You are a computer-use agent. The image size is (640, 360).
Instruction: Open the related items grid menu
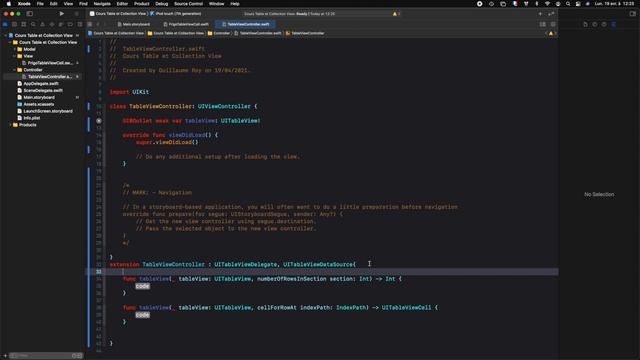point(90,24)
